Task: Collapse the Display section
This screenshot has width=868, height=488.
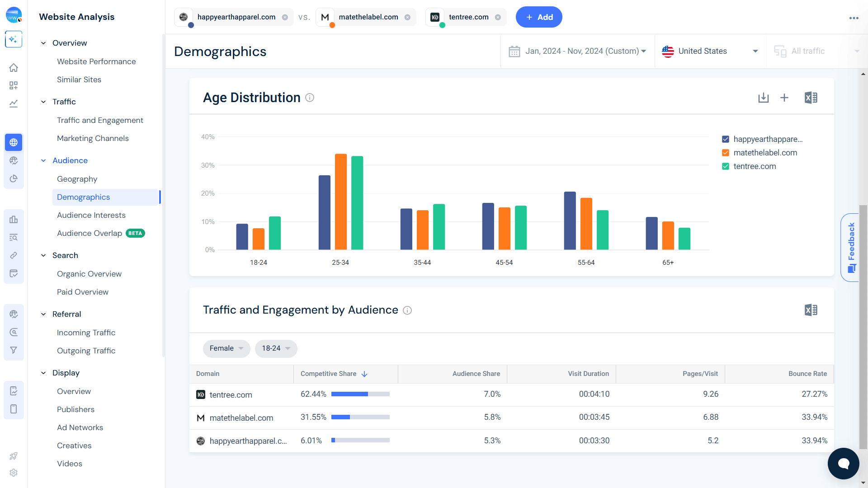Action: (x=43, y=373)
